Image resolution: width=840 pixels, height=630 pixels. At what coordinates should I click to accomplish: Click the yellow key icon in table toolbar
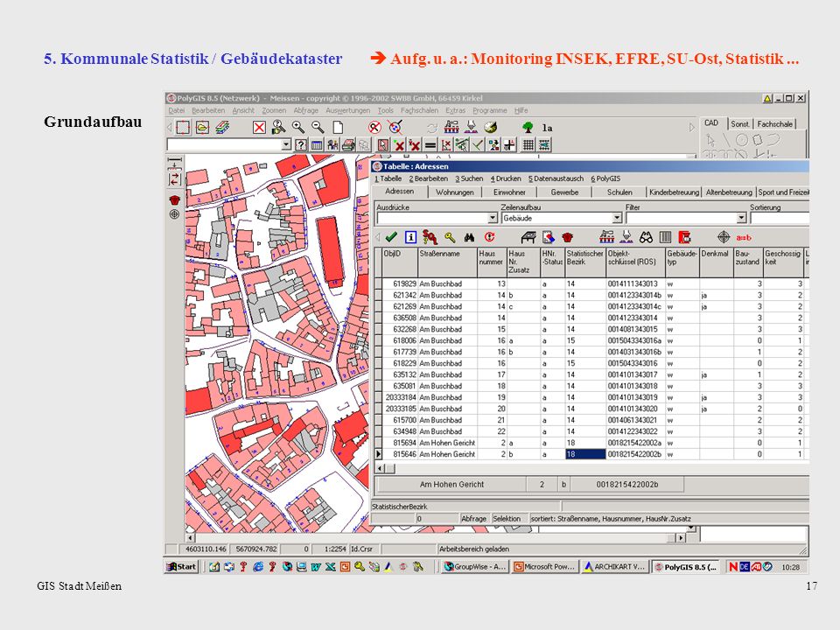pos(450,237)
